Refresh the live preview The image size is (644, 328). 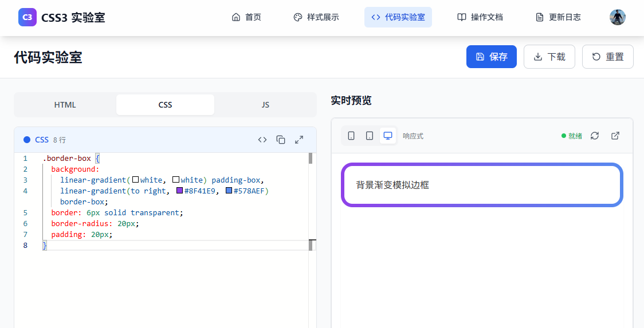tap(595, 136)
